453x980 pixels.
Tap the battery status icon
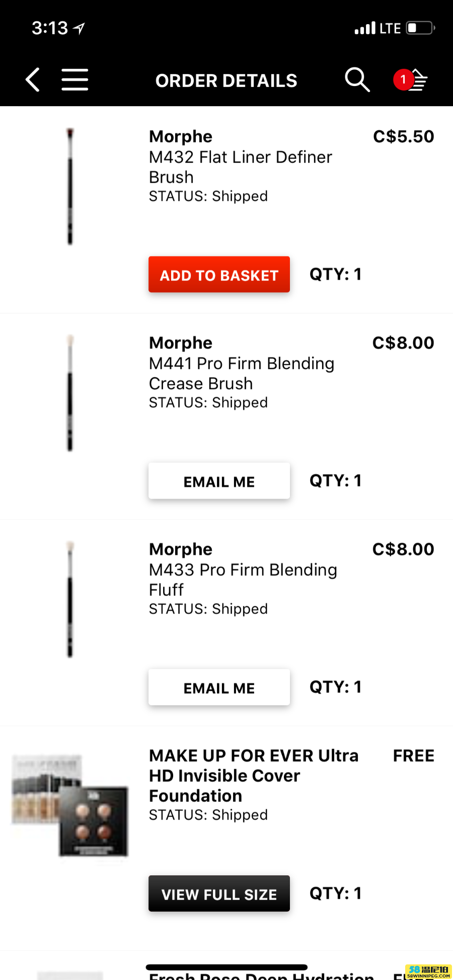[421, 28]
